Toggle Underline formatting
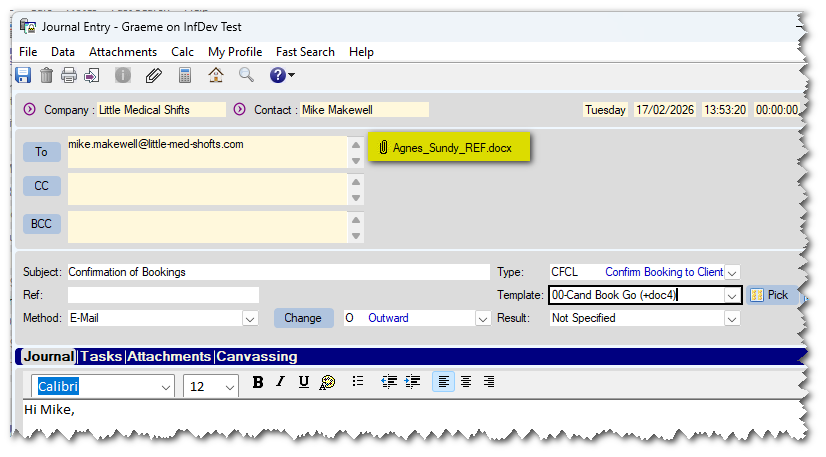This screenshot has width=826, height=457. (x=303, y=382)
